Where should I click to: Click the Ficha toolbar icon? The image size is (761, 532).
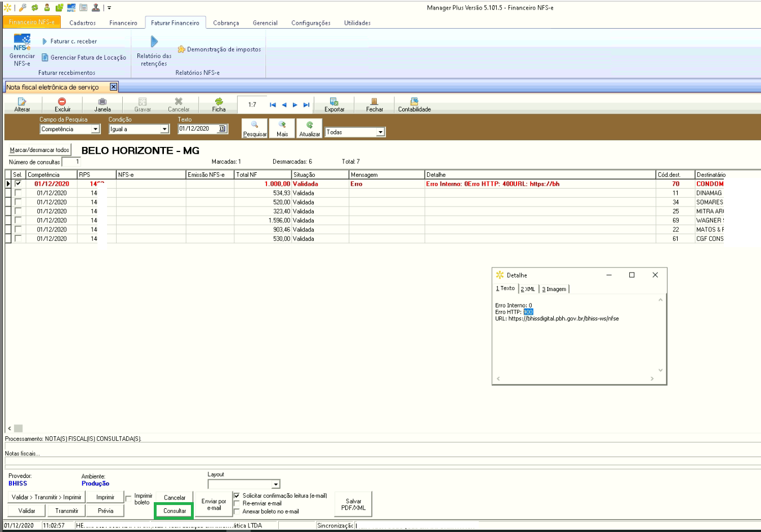[x=219, y=102]
